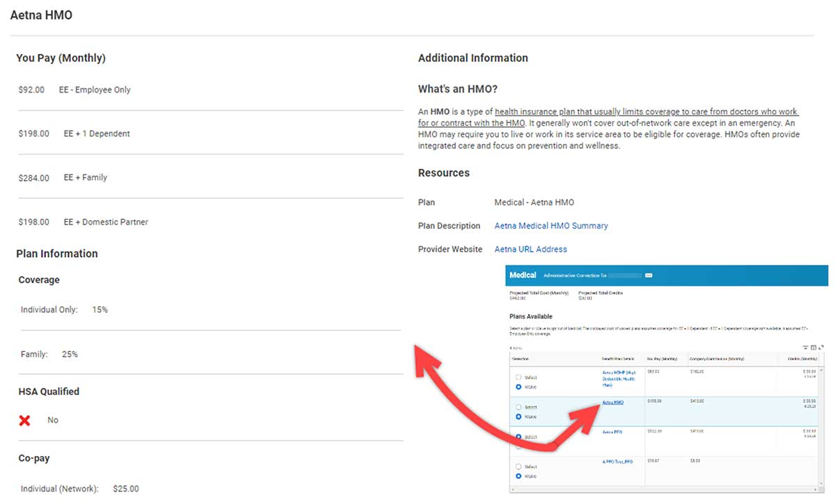Image resolution: width=835 pixels, height=504 pixels.
Task: Choose Select radio for Aetna HDHP row
Action: pyautogui.click(x=518, y=377)
